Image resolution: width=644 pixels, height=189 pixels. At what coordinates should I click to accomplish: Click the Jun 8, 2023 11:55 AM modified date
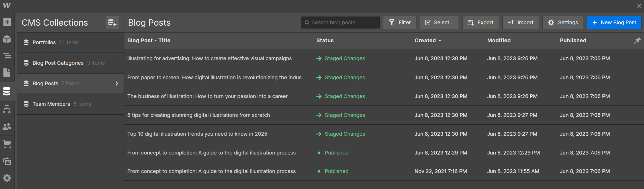(x=513, y=171)
